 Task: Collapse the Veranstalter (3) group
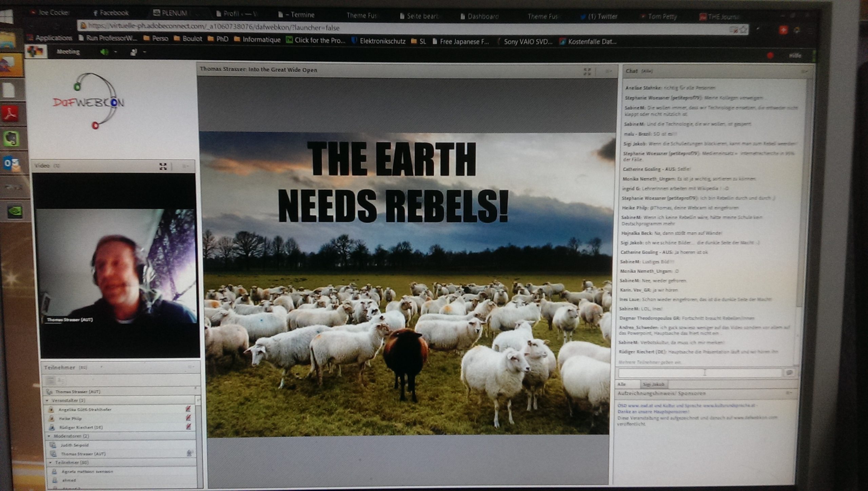(x=47, y=400)
